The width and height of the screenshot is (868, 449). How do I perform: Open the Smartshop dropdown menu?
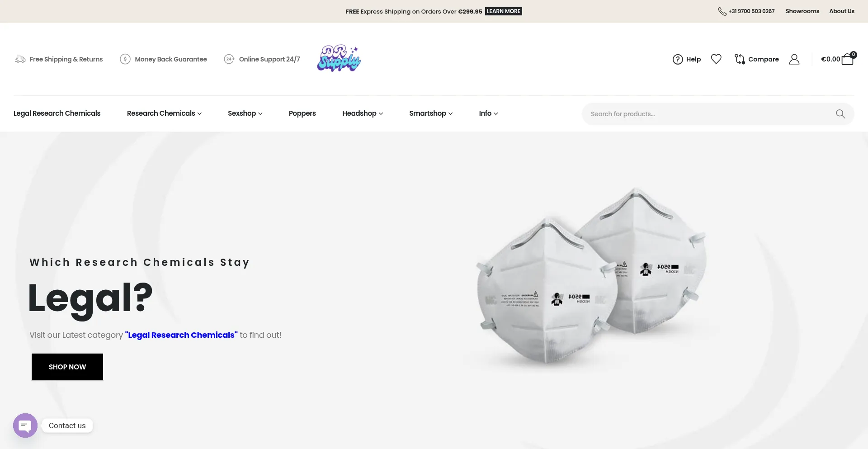pos(431,113)
